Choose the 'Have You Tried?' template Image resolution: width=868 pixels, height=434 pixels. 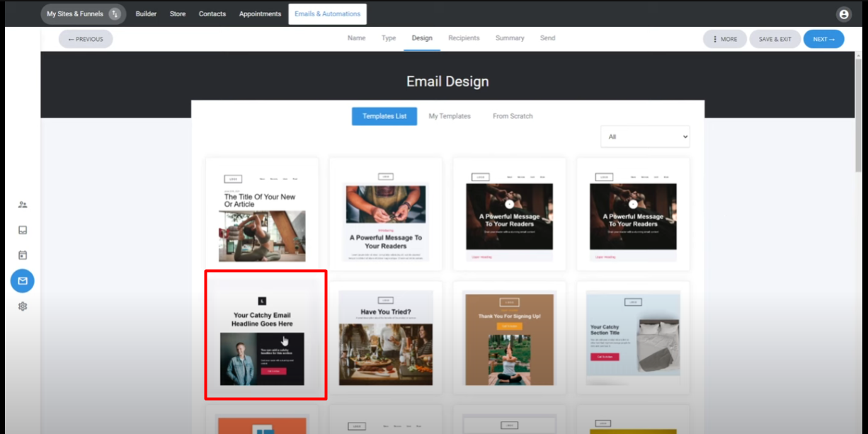pyautogui.click(x=386, y=338)
